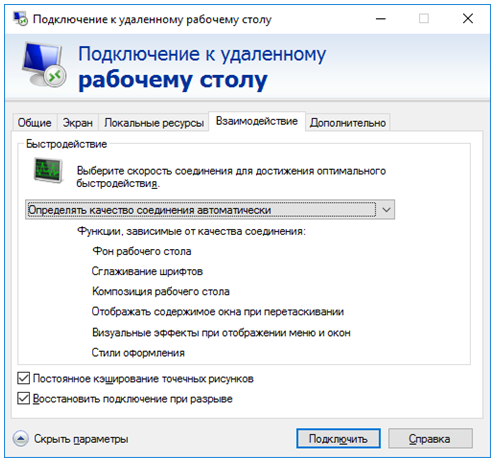Click the Remote Desktop title bar icon

(x=20, y=19)
